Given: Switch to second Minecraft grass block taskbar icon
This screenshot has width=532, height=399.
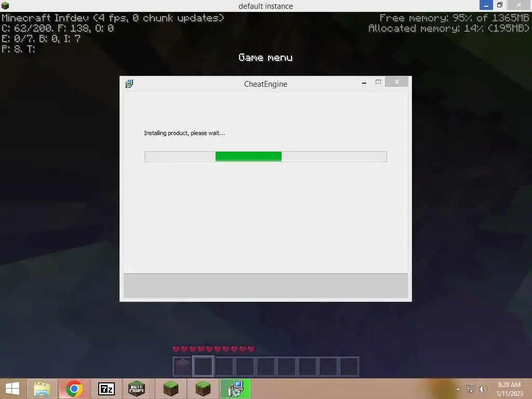Looking at the screenshot, I should 203,389.
